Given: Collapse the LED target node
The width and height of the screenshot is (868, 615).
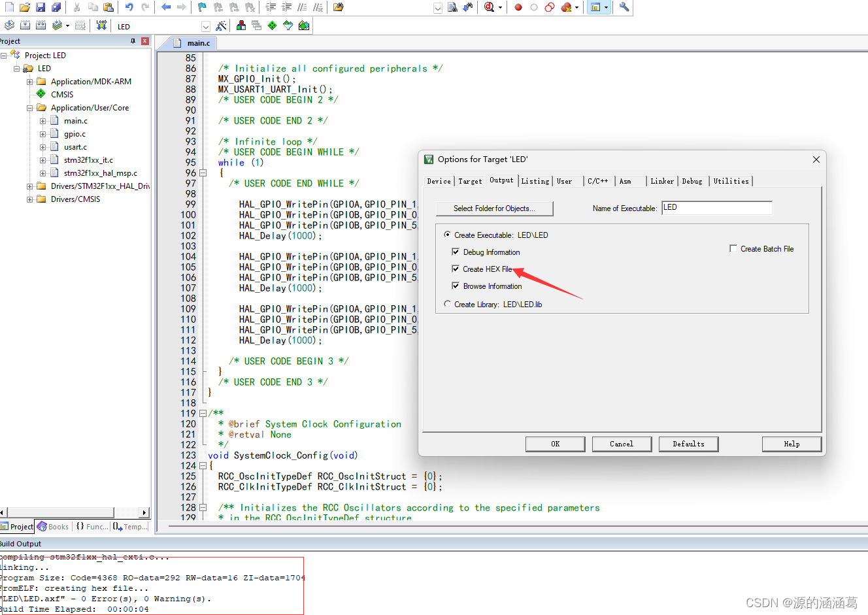Looking at the screenshot, I should 16,69.
